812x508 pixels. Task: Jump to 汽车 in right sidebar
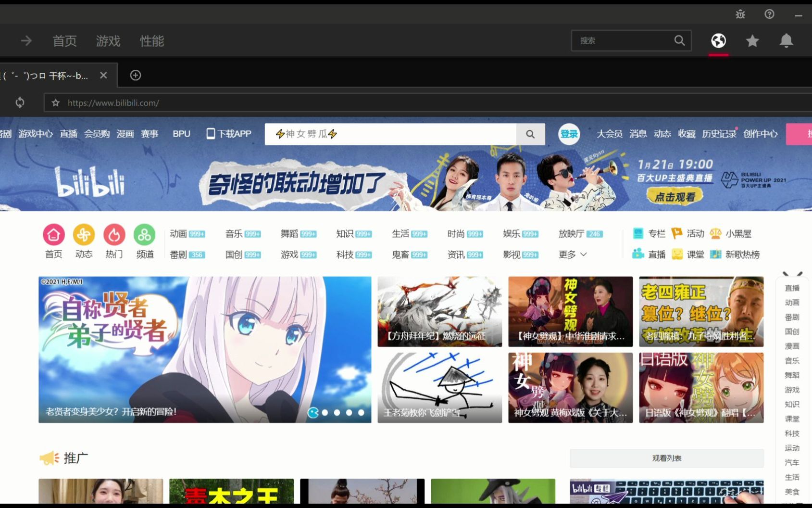pyautogui.click(x=792, y=463)
